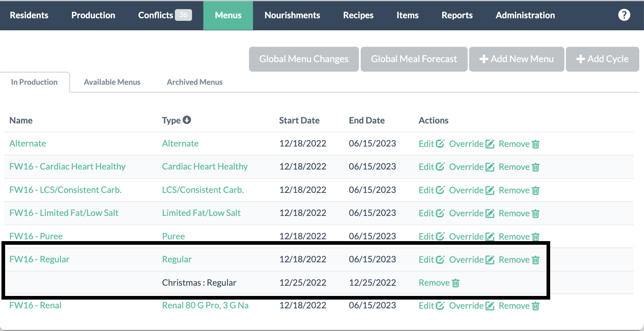Click Edit icon for FW16 - Renal menu

(440, 306)
